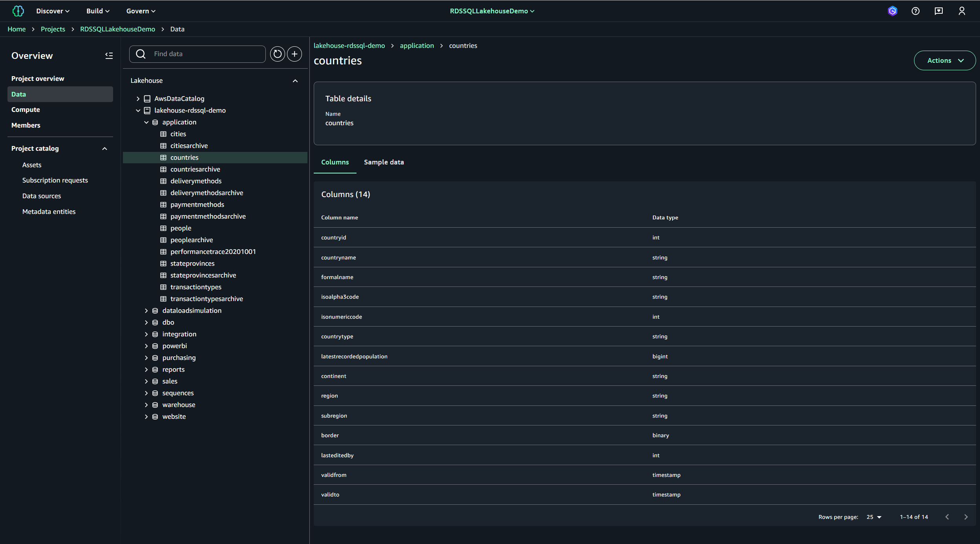The image size is (980, 544).
Task: Go to next columns page arrow
Action: tap(966, 517)
